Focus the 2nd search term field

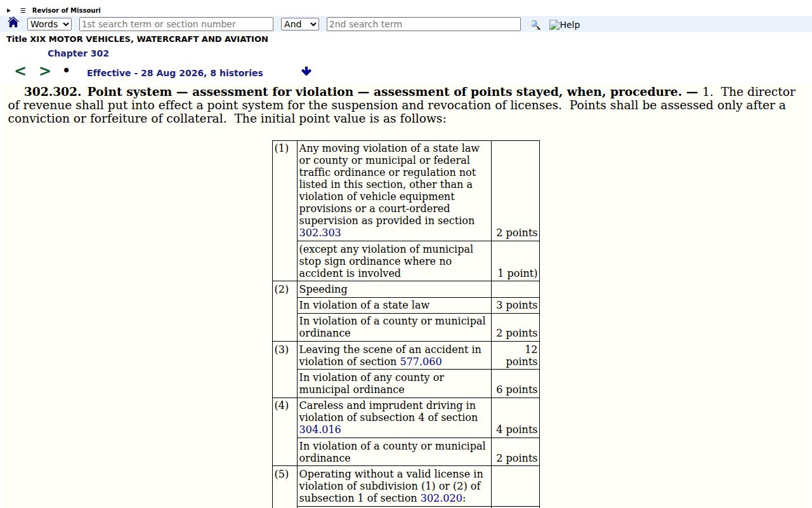point(424,24)
